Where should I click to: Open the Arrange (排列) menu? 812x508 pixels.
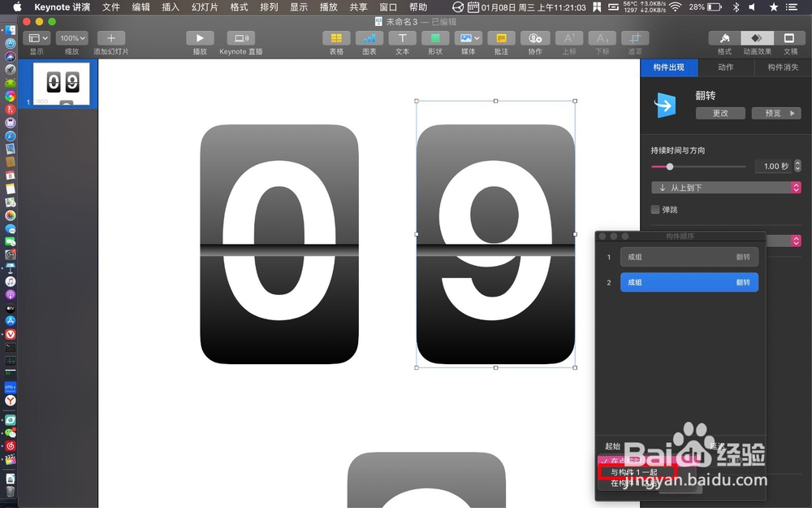point(269,7)
